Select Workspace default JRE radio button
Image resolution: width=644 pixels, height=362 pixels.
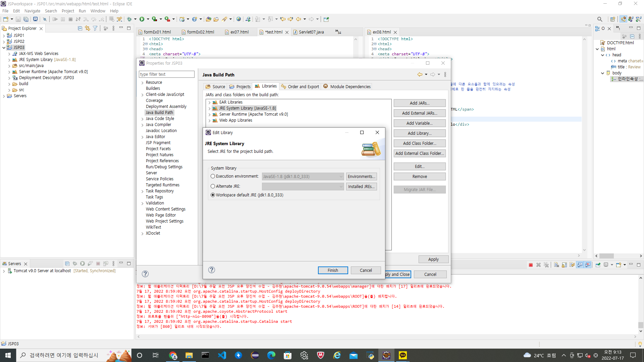click(213, 195)
